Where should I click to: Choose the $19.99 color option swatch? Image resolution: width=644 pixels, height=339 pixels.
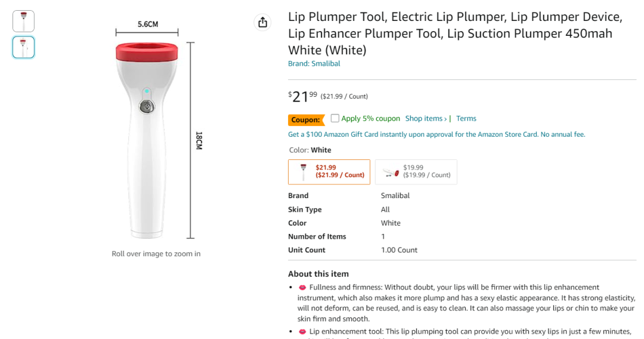(x=416, y=172)
